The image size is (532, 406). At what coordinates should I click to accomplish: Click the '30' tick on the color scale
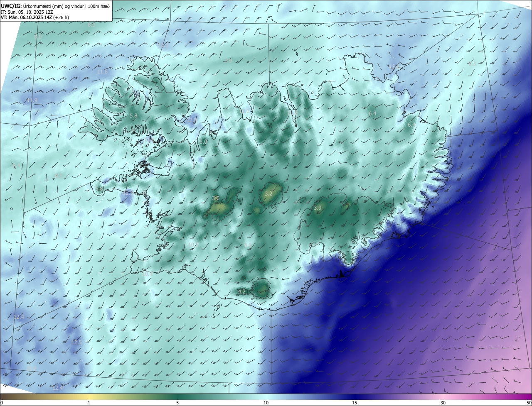(443, 403)
